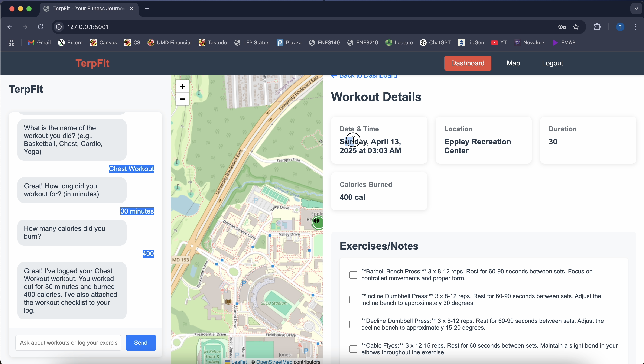Select Dashboard in the navbar
Viewport: 644px width, 364px height.
point(468,63)
